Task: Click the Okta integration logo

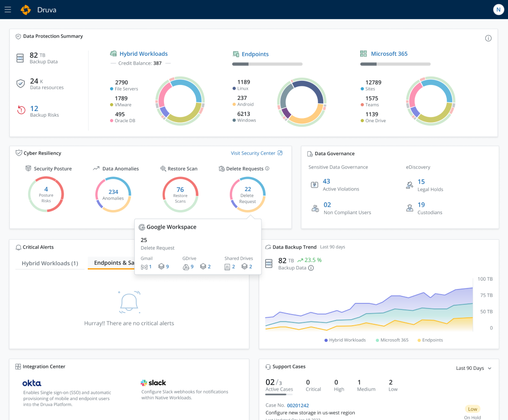Action: (x=32, y=383)
